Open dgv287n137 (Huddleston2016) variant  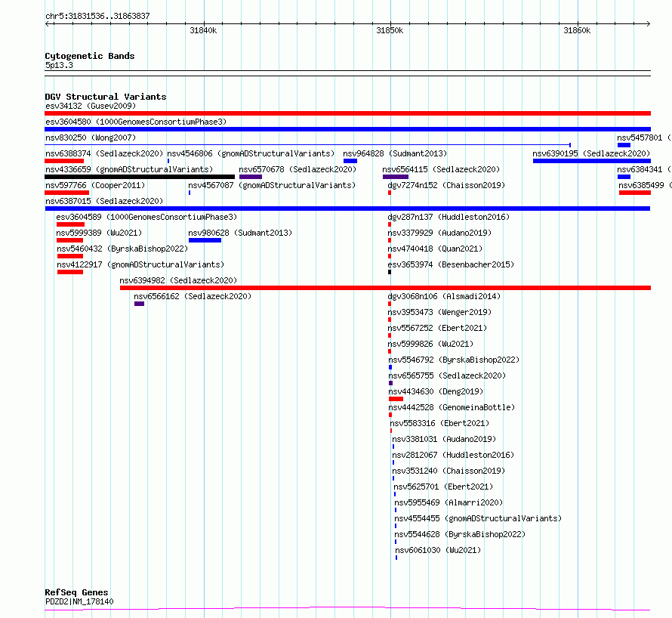(x=449, y=217)
